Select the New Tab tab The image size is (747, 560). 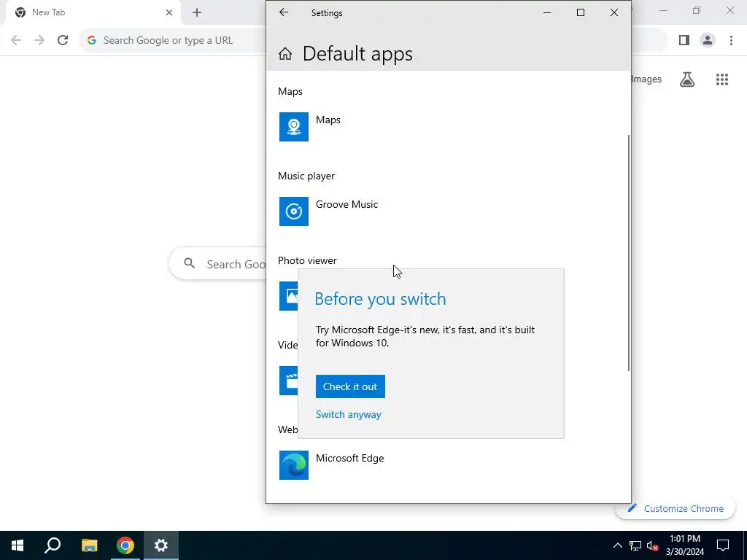[x=93, y=13]
